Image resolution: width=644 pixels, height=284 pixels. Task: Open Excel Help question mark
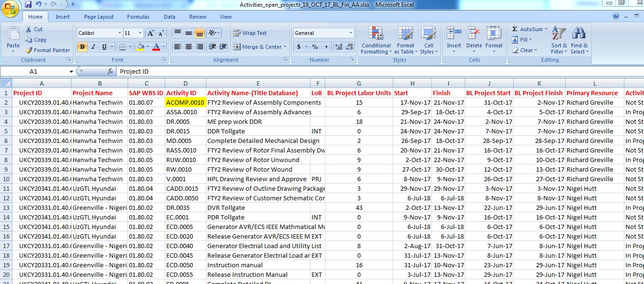coord(616,16)
